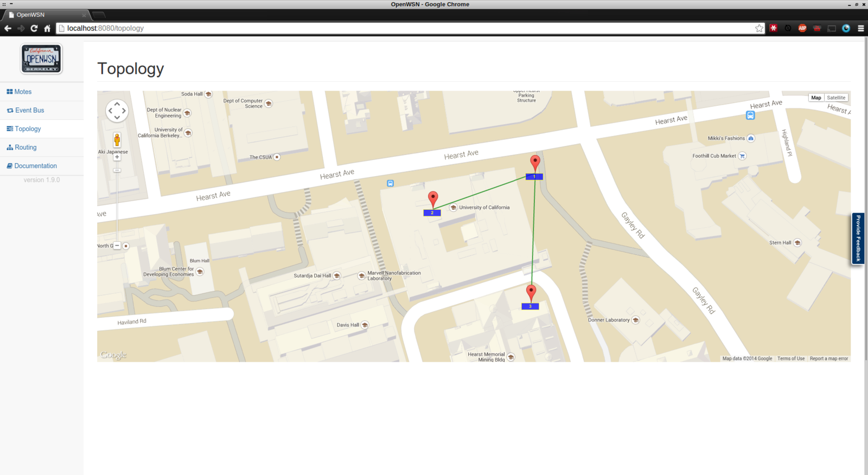The image size is (868, 475).
Task: Click The CSUA place icon
Action: pyautogui.click(x=277, y=157)
